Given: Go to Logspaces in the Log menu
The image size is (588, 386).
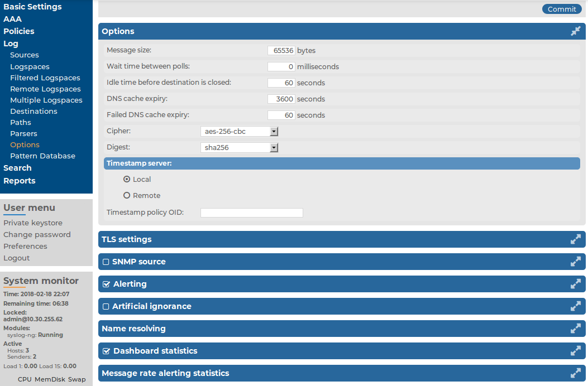Looking at the screenshot, I should click(x=30, y=67).
